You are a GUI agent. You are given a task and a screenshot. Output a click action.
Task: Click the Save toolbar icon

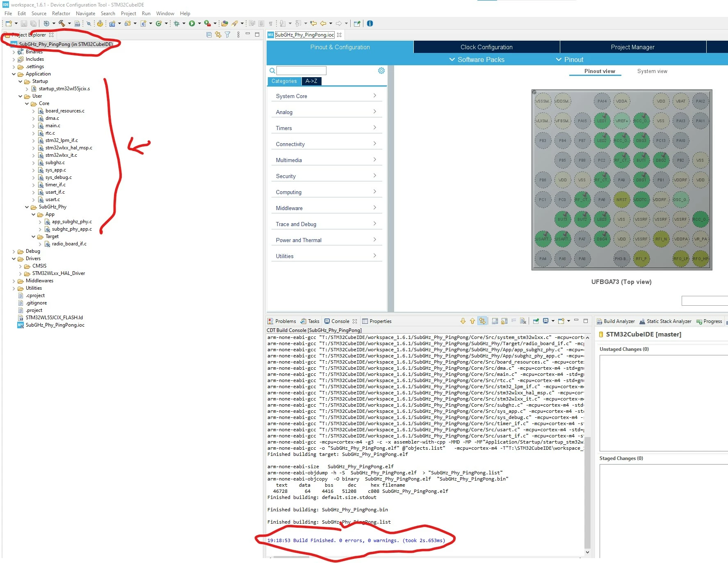coord(24,24)
